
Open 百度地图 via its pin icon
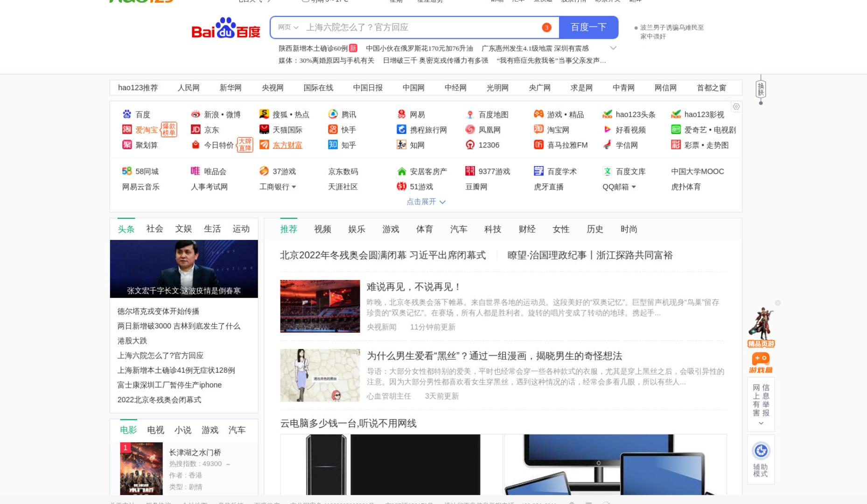point(470,114)
